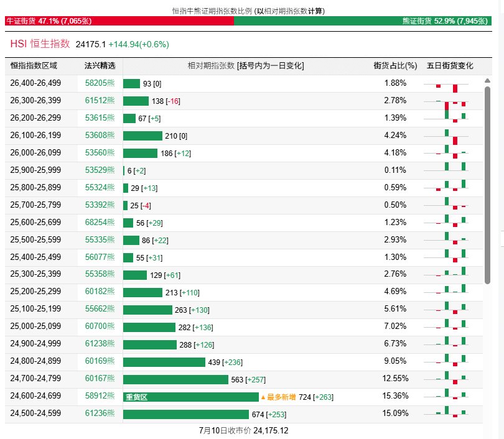Image resolution: width=504 pixels, height=439 pixels.
Task: Click the vertical scrollbar thumb
Action: click(487, 185)
